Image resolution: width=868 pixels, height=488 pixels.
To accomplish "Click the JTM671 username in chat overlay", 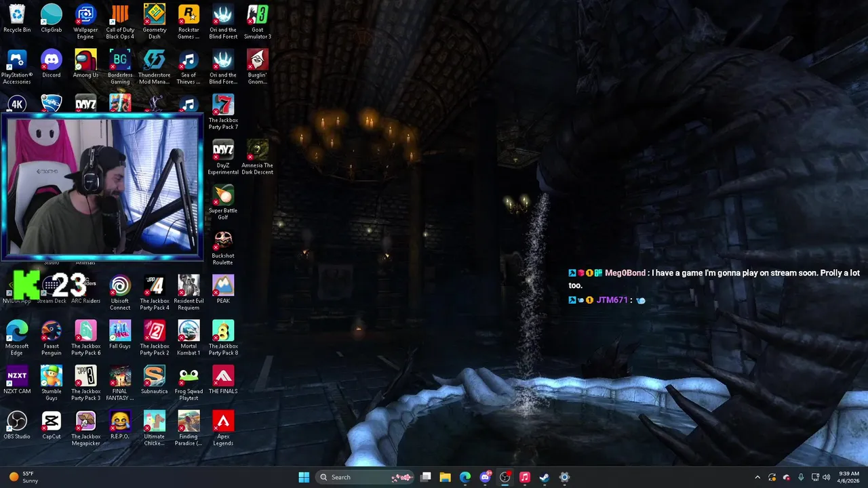I will (612, 300).
